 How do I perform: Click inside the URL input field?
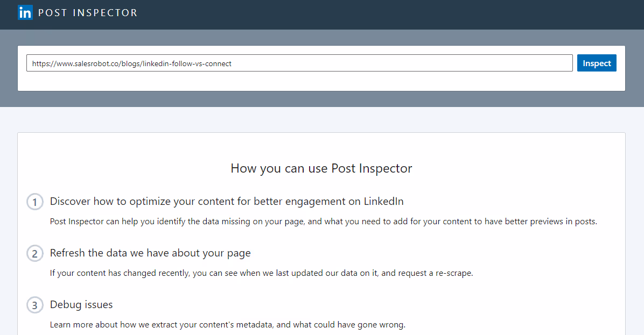(300, 63)
